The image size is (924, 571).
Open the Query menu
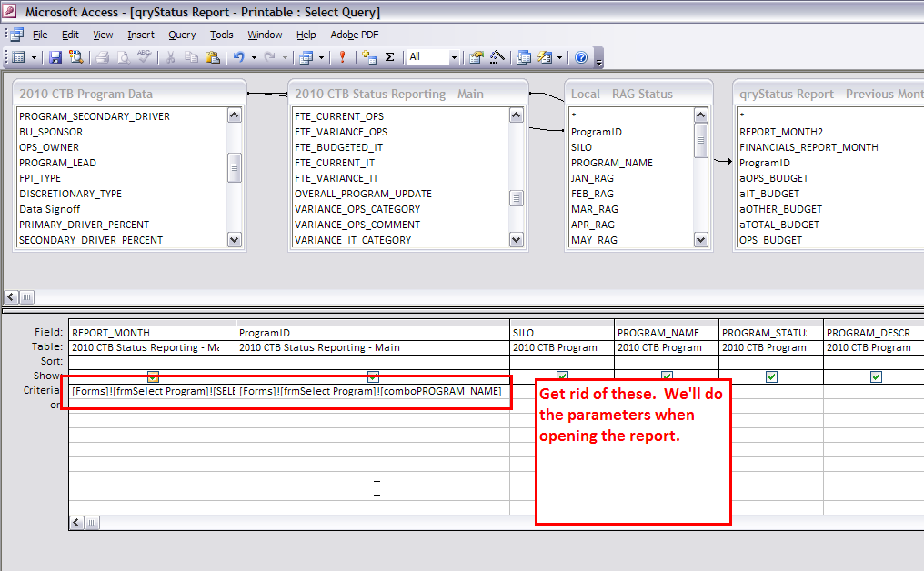pyautogui.click(x=182, y=35)
